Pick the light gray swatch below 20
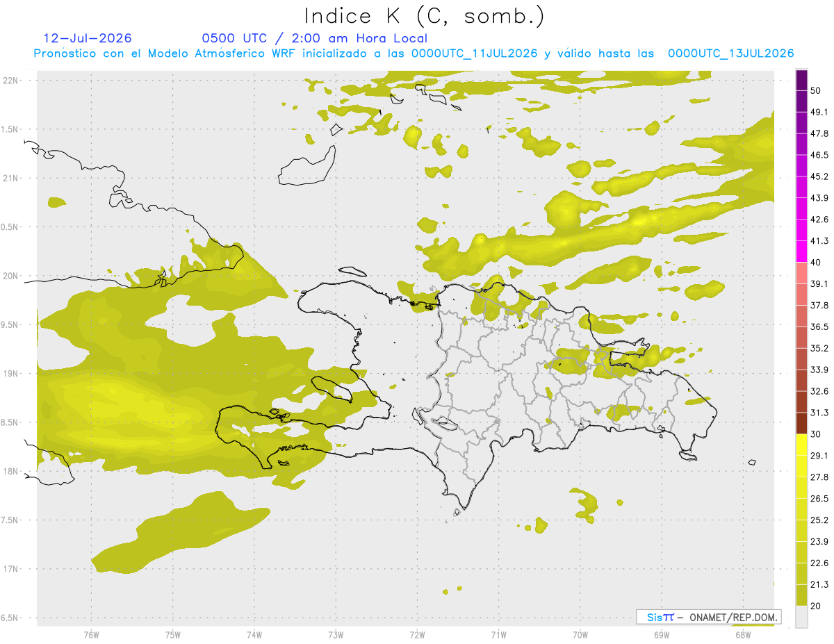The width and height of the screenshot is (834, 644). 802,617
